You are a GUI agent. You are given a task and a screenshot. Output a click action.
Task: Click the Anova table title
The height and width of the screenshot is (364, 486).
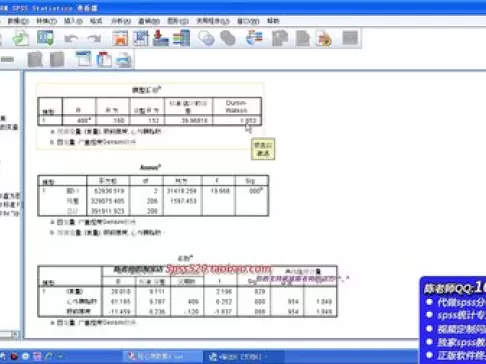pos(151,167)
